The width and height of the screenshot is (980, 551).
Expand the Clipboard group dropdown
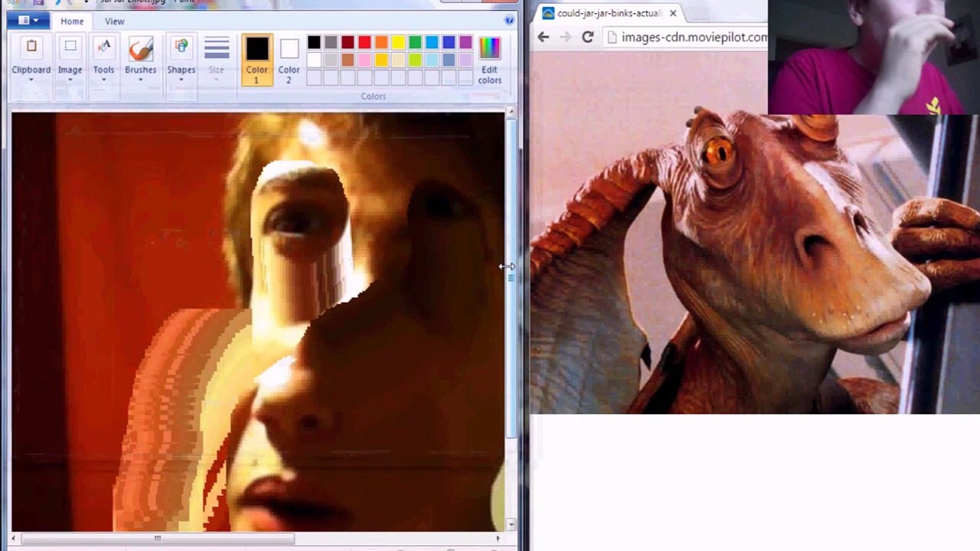pos(31,80)
